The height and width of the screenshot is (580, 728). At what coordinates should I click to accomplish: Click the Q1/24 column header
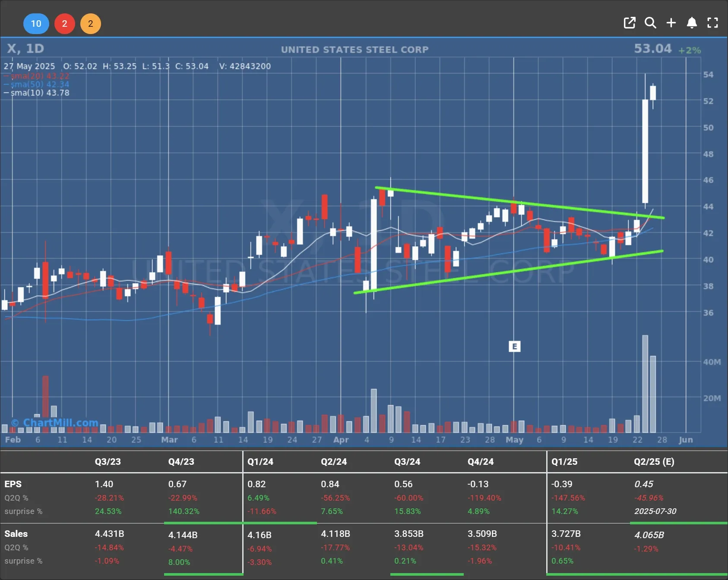pos(260,462)
